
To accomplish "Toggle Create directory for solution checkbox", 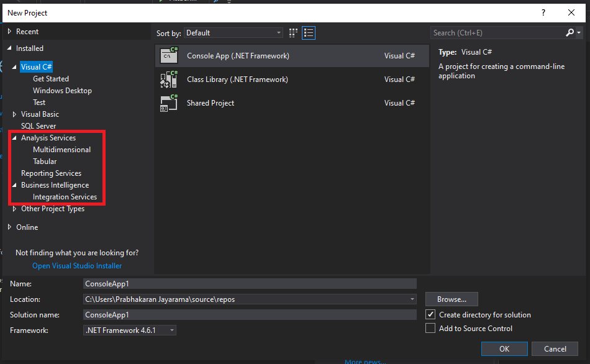I will pos(430,314).
